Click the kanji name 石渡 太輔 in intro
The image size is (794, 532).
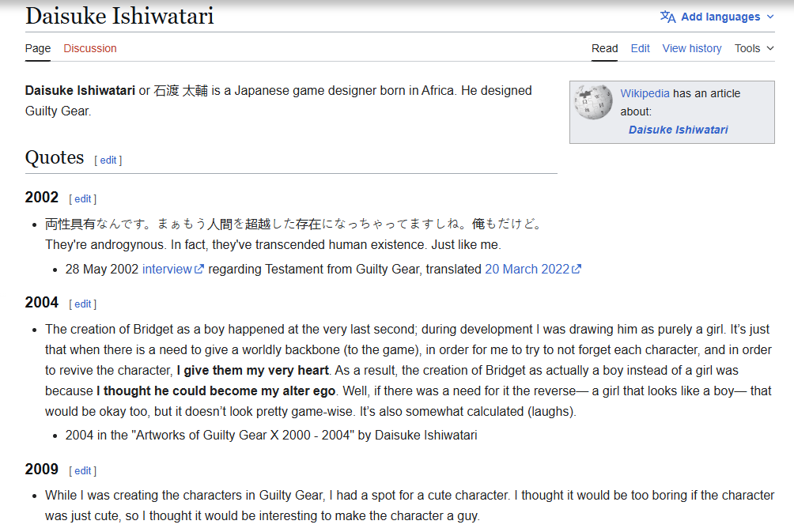[x=181, y=91]
